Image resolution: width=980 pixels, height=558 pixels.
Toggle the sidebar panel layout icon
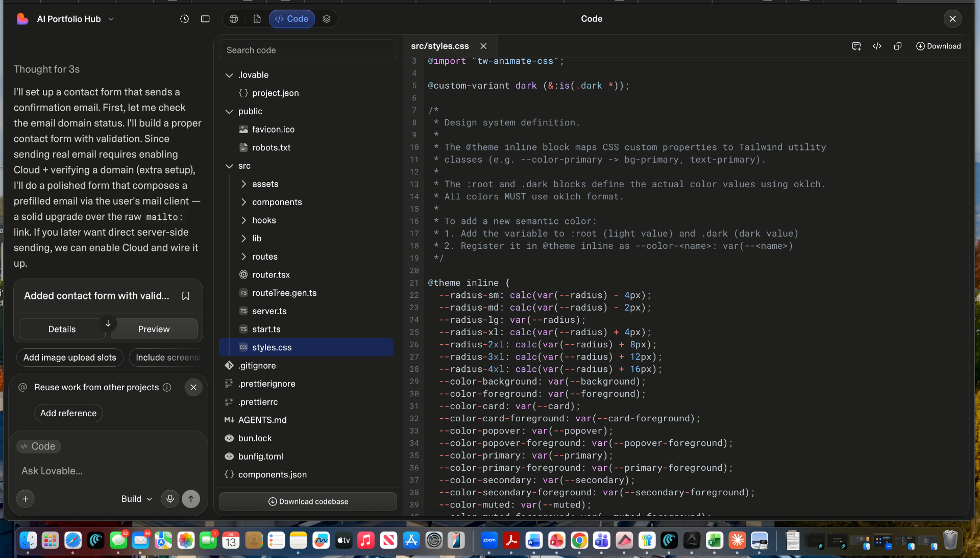pyautogui.click(x=205, y=19)
